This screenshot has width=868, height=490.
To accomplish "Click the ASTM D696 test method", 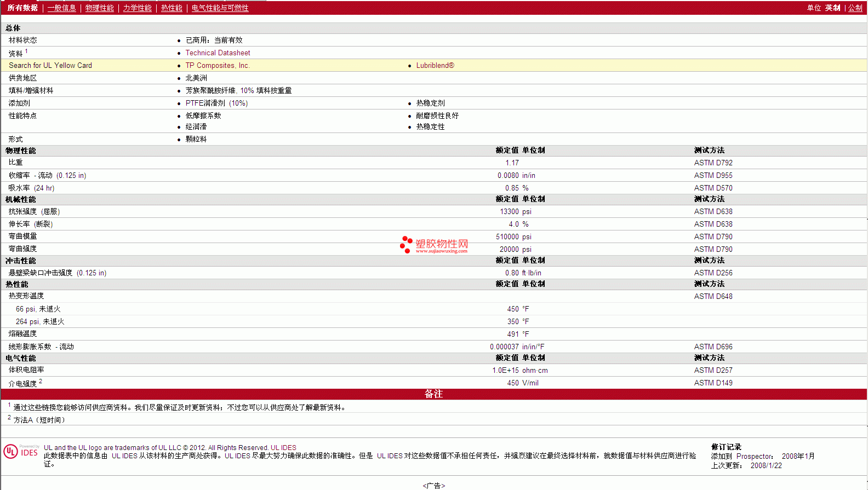I will click(x=713, y=347).
